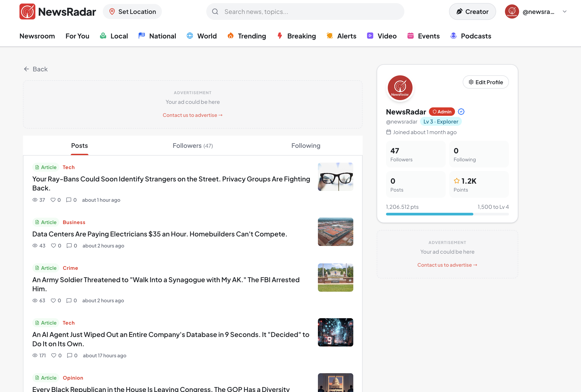Click the Breaking news lightning icon
581x392 pixels.
click(279, 36)
